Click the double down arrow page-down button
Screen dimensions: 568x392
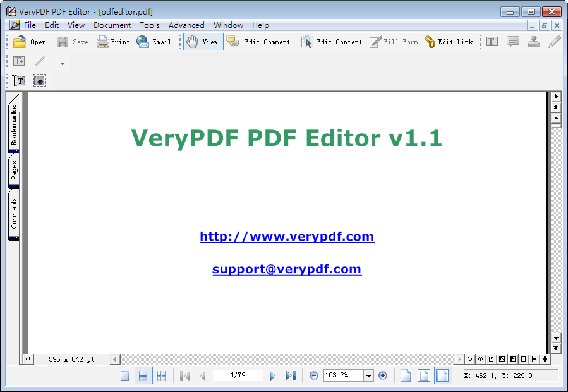[556, 348]
